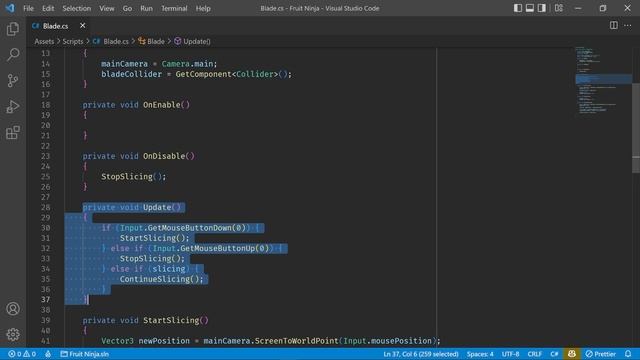Open the editor More Actions menu

click(x=628, y=25)
